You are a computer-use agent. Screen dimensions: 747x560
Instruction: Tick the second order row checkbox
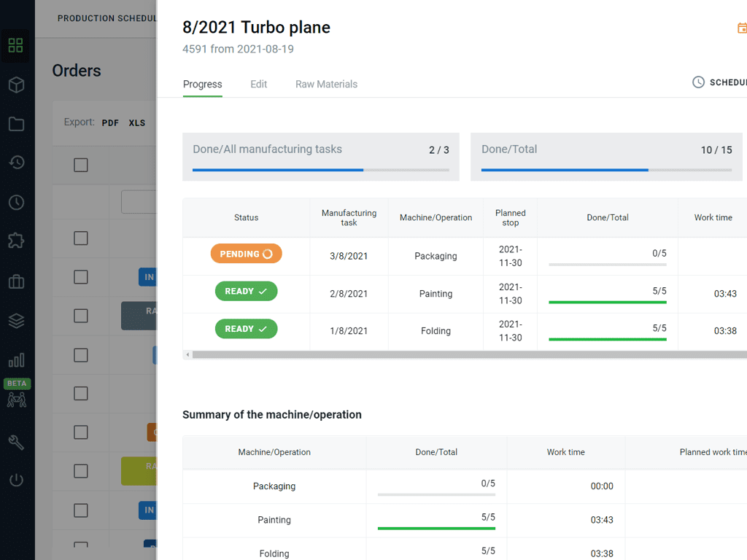[81, 277]
